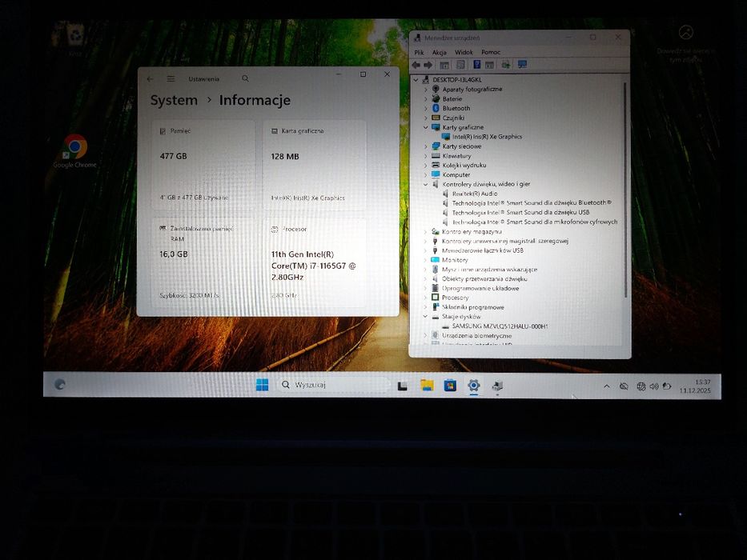The width and height of the screenshot is (747, 560).
Task: Open the Pomoc menu
Action: click(491, 52)
